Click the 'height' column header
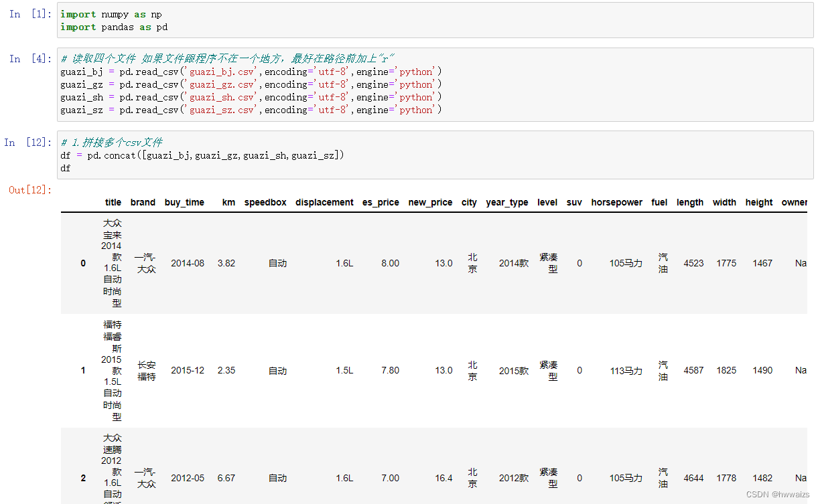This screenshot has width=820, height=504. (759, 202)
